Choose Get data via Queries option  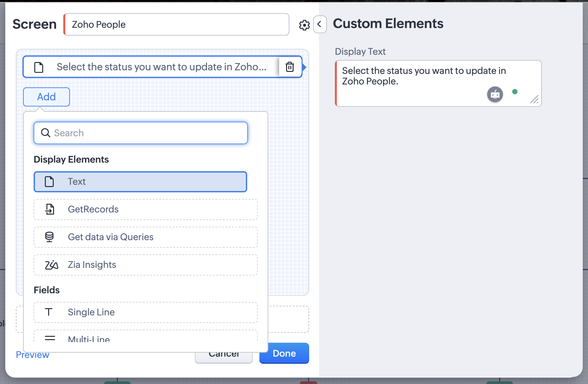click(x=145, y=237)
